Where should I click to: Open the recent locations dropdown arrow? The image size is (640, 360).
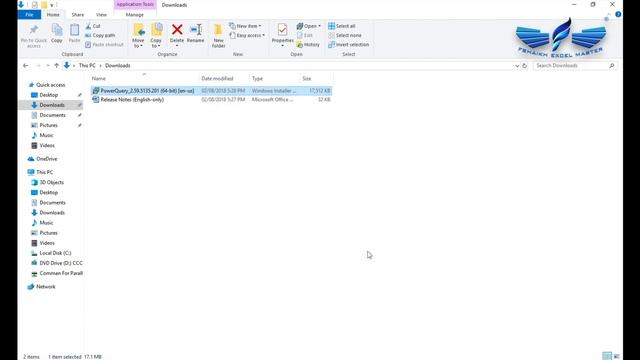pos(48,65)
